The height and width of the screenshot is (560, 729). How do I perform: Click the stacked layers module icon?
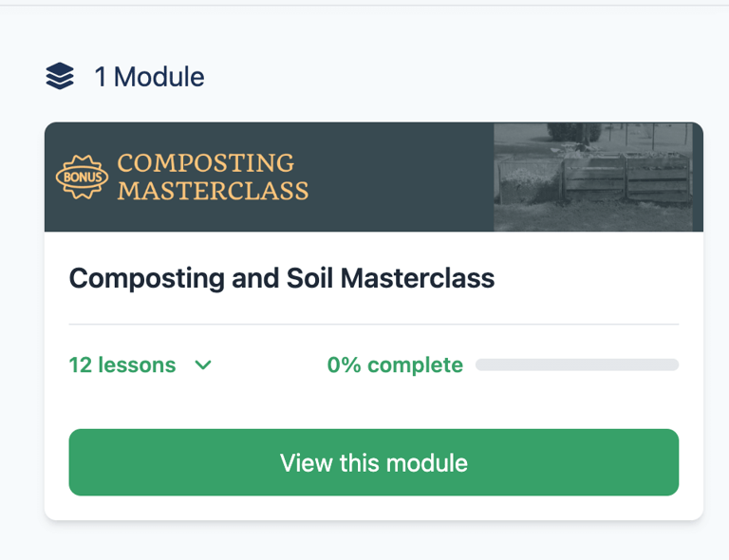pyautogui.click(x=60, y=76)
